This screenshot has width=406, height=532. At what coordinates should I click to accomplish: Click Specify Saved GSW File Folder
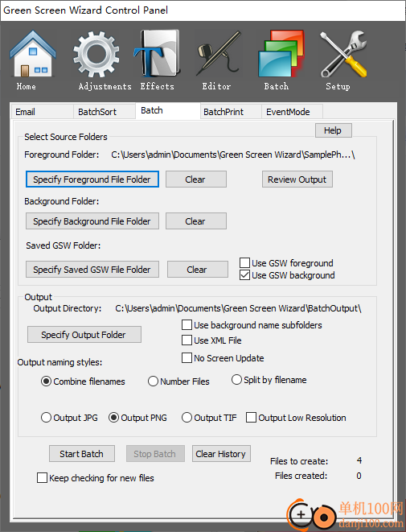coord(92,270)
